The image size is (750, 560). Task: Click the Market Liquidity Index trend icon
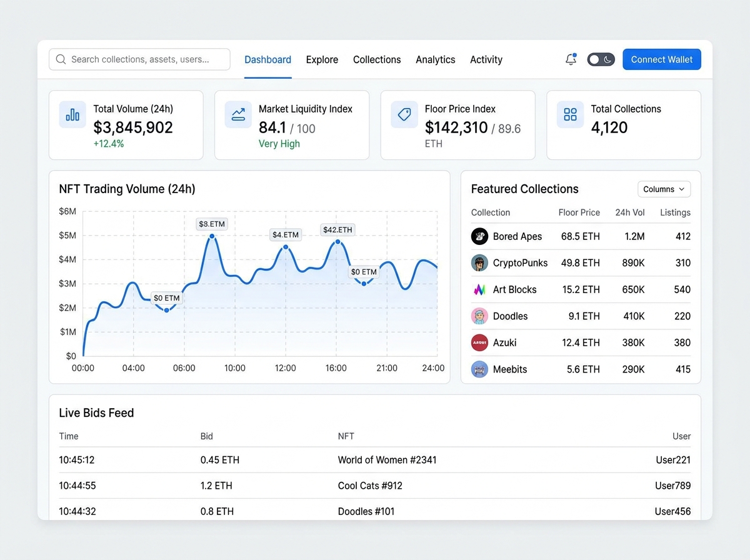tap(238, 114)
